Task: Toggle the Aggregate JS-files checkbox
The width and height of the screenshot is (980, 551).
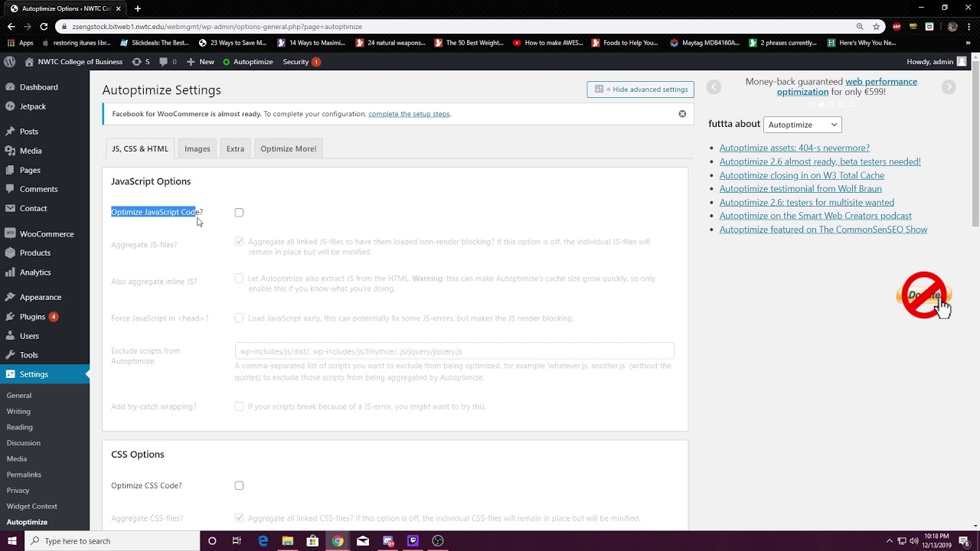Action: click(x=239, y=242)
